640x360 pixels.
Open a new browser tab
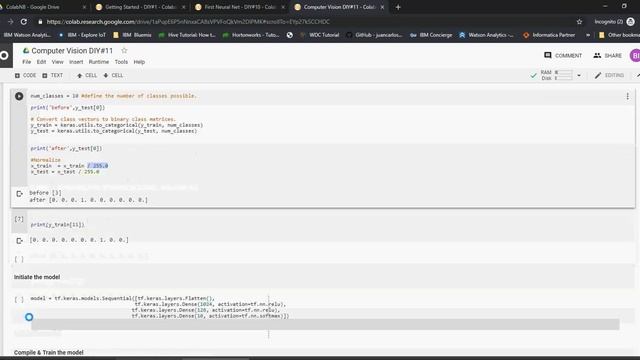398,7
